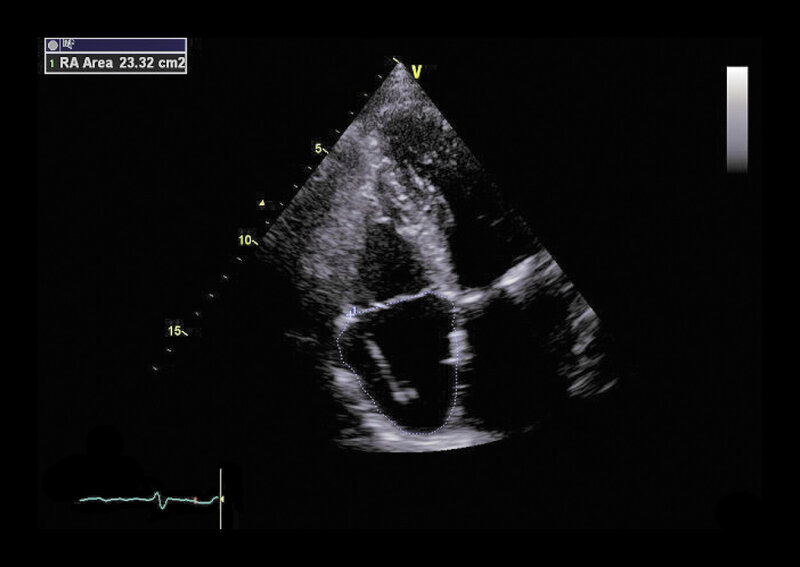
Task: Click the green measurement index number 1
Action: point(52,64)
